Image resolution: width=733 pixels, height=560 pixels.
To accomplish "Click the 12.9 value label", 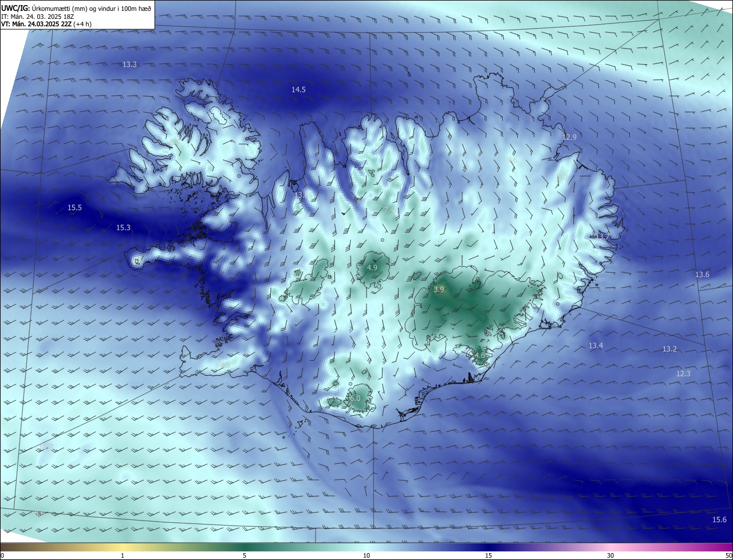I will tap(569, 137).
